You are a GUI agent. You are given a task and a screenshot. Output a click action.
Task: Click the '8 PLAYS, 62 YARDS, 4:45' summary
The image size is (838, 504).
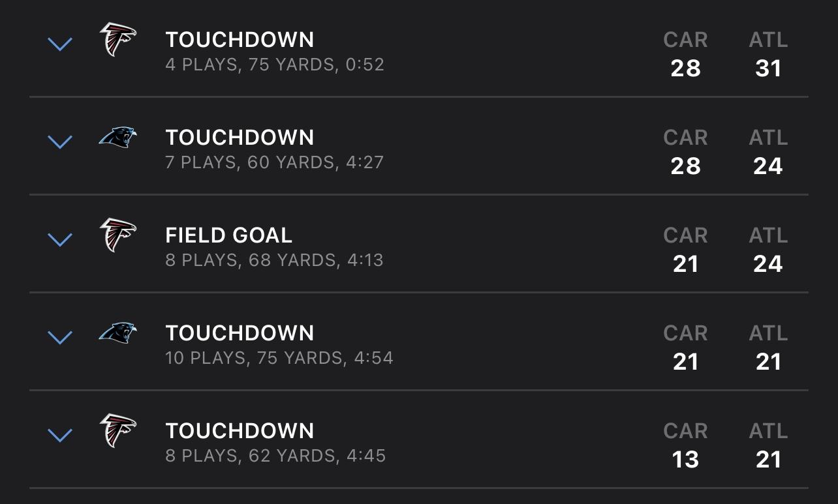275,456
